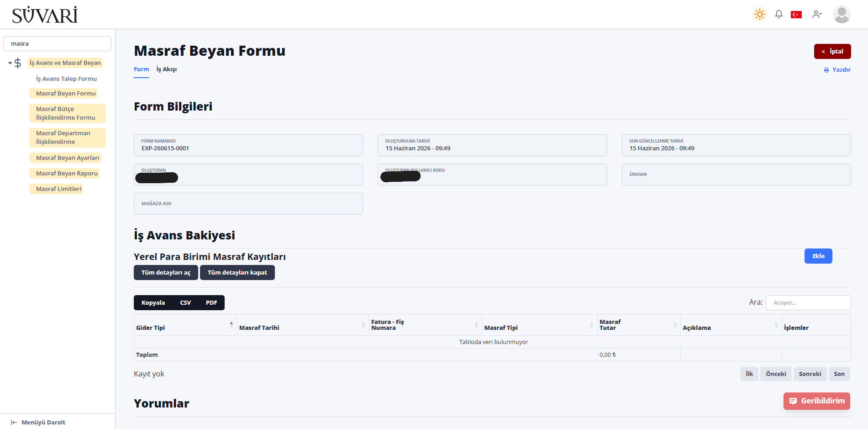Open the profile avatar menu
868x429 pixels.
(x=842, y=14)
